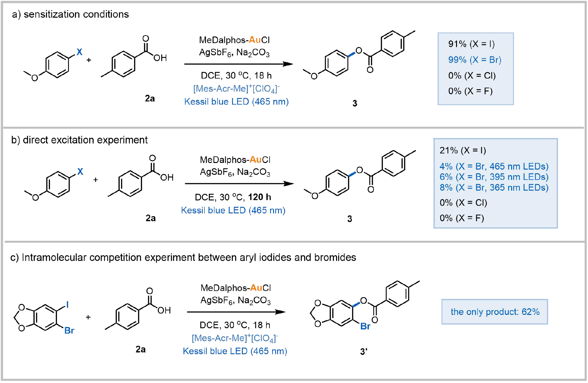588x383 pixels.
Task: Click the blue X atom in panel a
Action: click(79, 52)
